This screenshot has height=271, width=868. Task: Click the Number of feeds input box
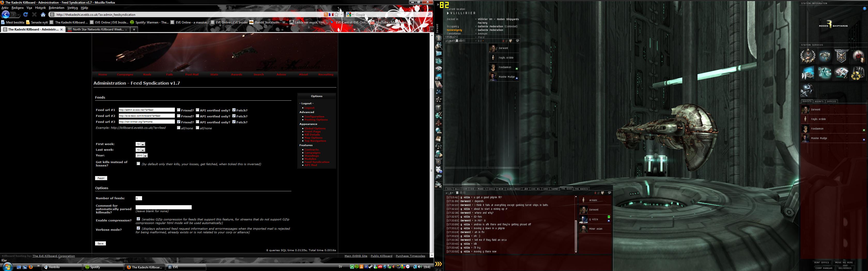pos(139,198)
